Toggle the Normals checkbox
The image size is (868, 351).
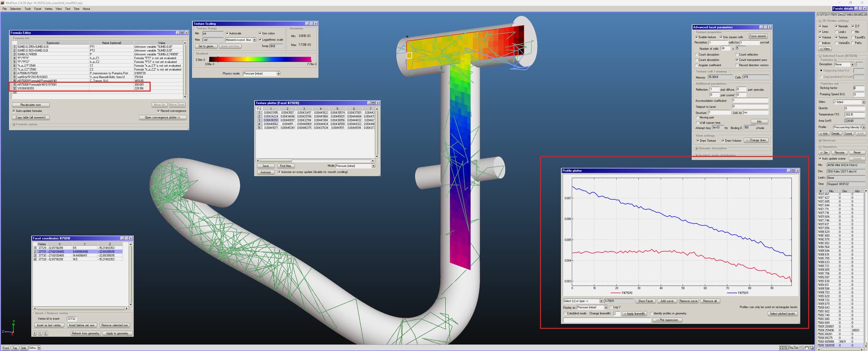(836, 26)
